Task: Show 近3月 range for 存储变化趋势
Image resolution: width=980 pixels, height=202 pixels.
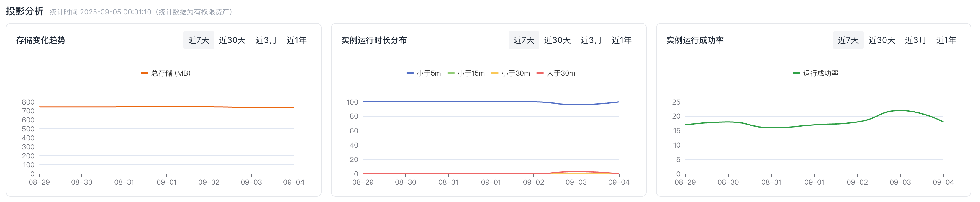Action: click(266, 40)
